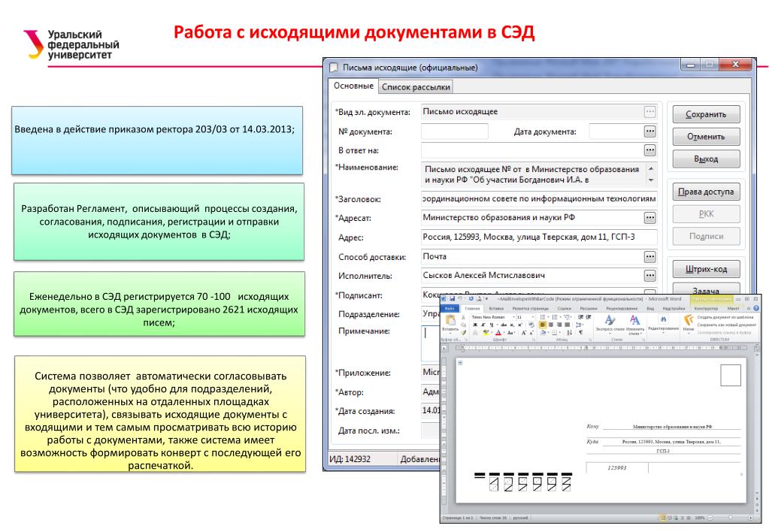Toggle italic (К) in Word ribbon
The image size is (769, 532).
(483, 325)
